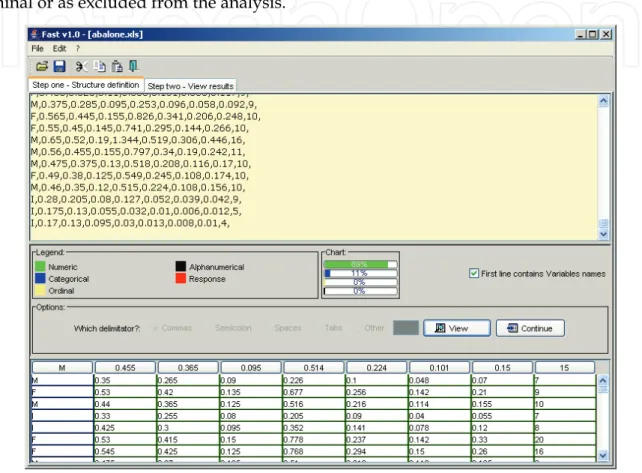Click the black Alphanumerical legend swatch

click(181, 266)
